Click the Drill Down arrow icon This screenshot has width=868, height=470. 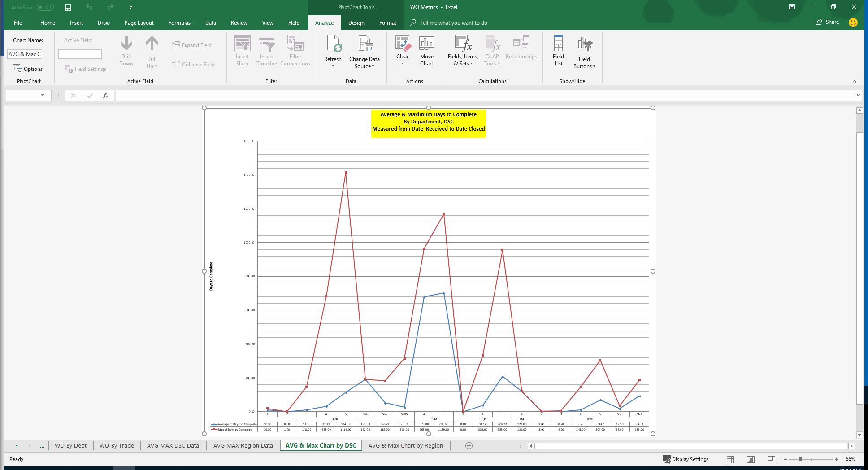(x=126, y=44)
